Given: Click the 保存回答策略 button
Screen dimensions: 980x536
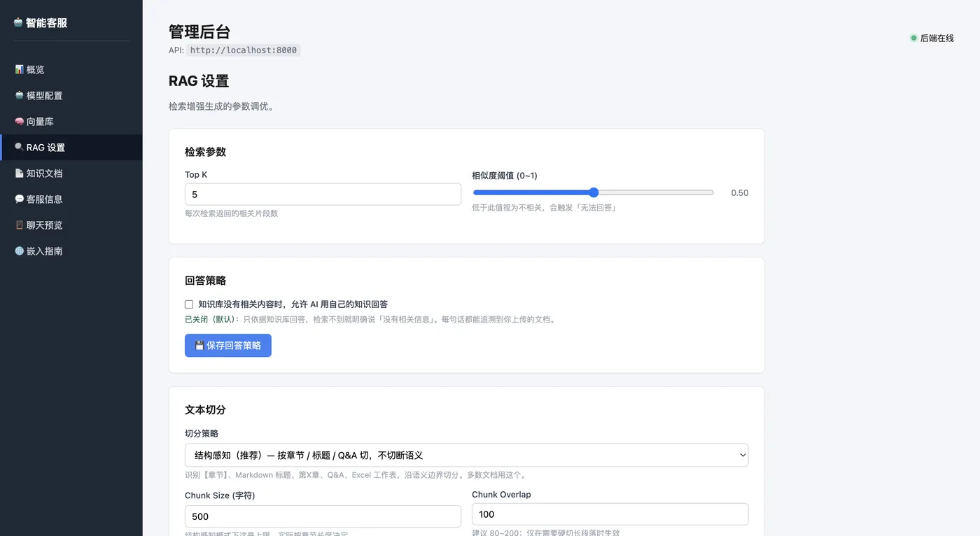Looking at the screenshot, I should [228, 345].
